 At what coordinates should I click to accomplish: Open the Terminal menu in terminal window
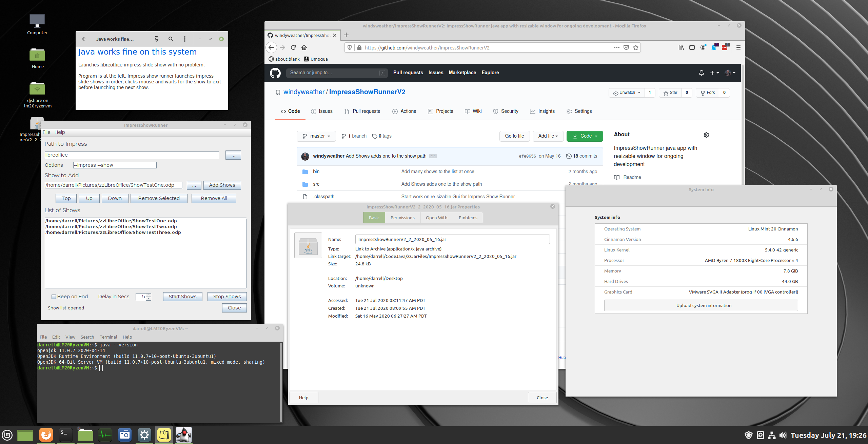[x=108, y=337]
